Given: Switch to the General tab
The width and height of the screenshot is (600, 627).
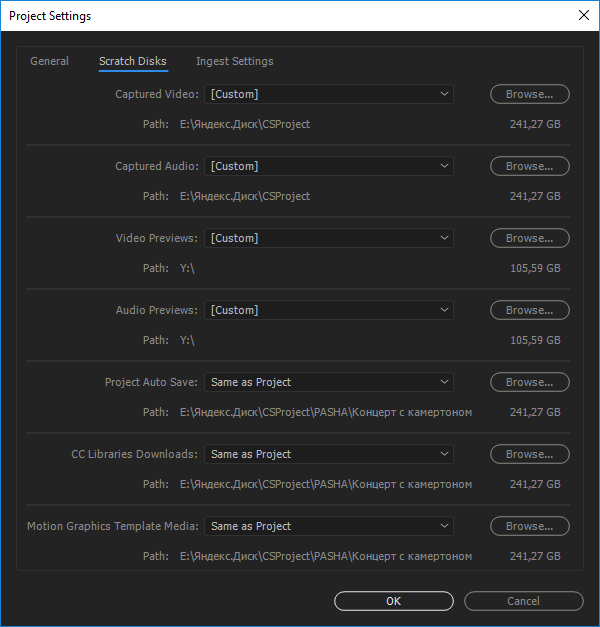Looking at the screenshot, I should 50,61.
